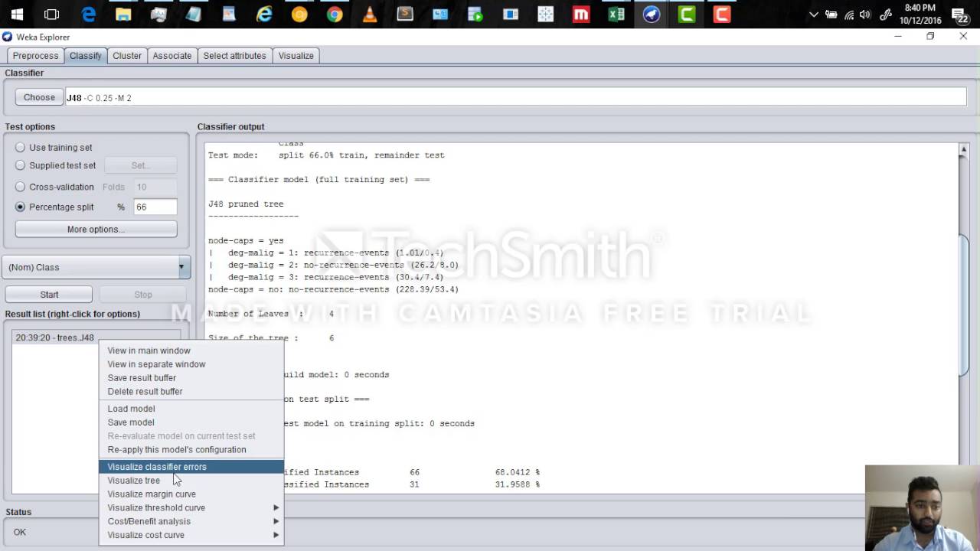Switch to Google Chrome in the taskbar
The height and width of the screenshot is (551, 980).
(335, 14)
